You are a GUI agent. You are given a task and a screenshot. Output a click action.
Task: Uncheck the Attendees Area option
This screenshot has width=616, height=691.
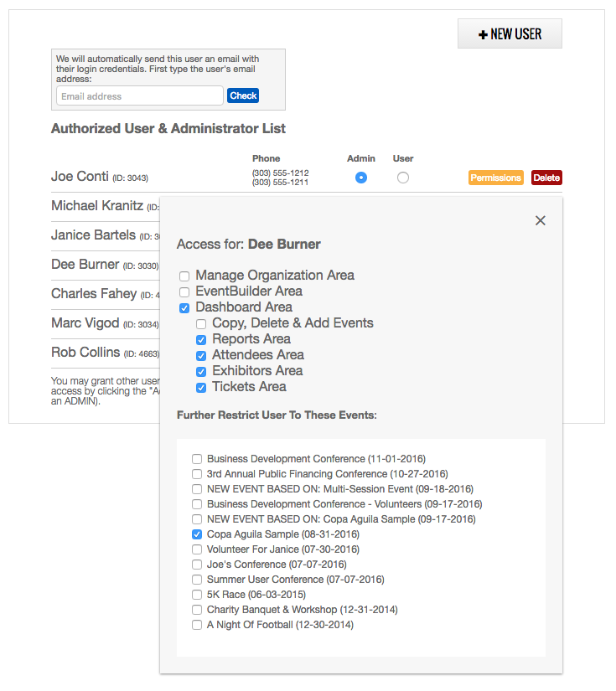[201, 355]
